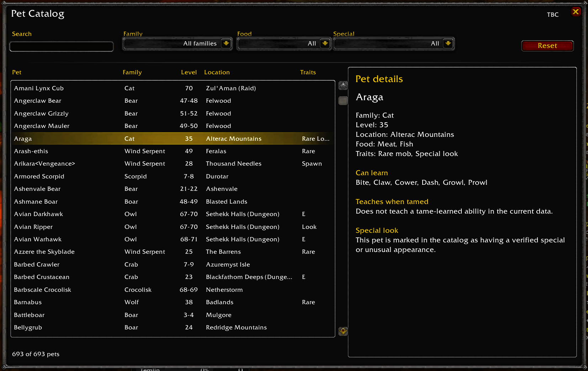Select the Angerclaw Grizzly row
588x371 pixels.
point(173,113)
